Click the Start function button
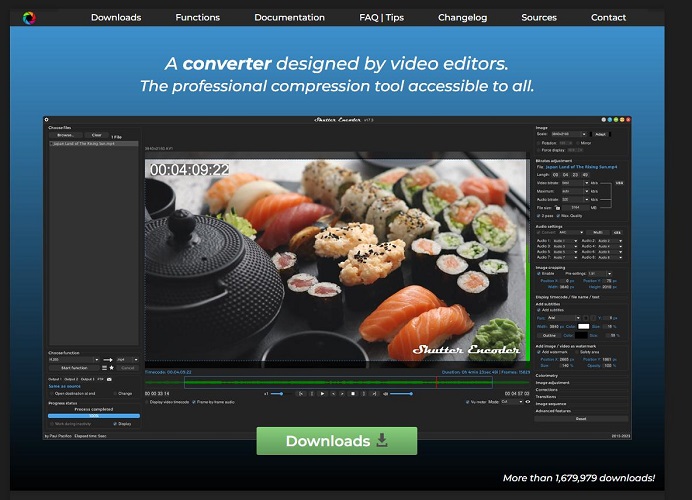This screenshot has height=500, width=692. coord(74,368)
